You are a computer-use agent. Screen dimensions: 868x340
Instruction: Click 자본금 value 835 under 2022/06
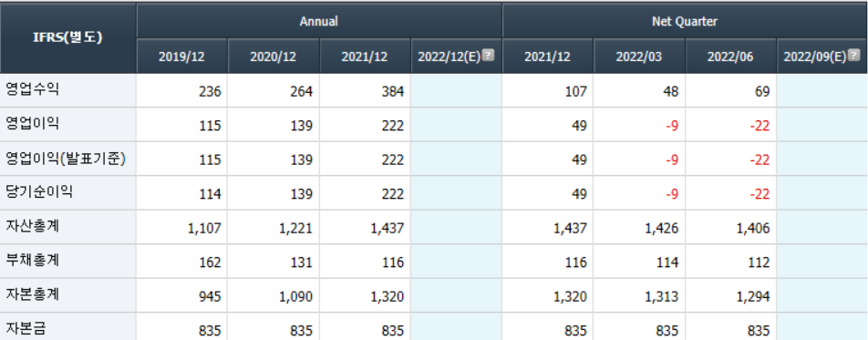click(759, 332)
